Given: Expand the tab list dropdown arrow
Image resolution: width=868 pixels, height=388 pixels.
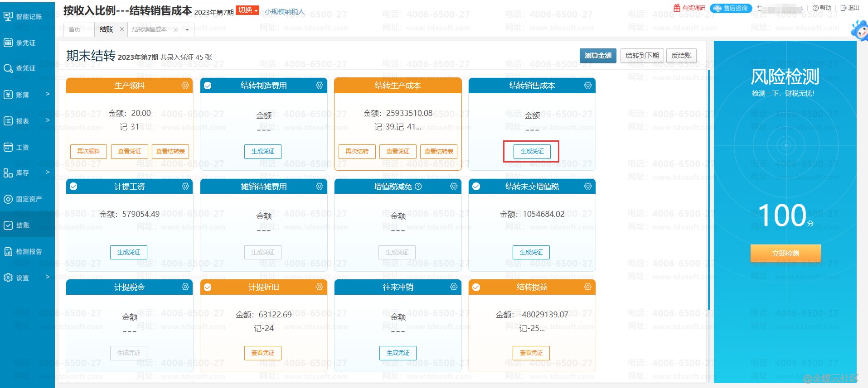Looking at the screenshot, I should [187, 30].
